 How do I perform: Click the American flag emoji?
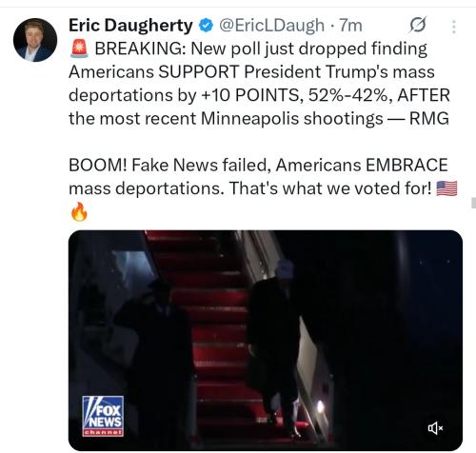tap(446, 188)
